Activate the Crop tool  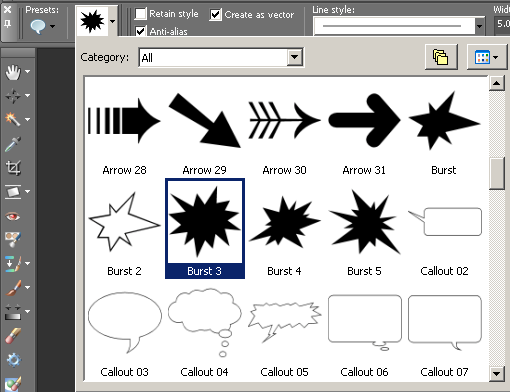tap(13, 168)
